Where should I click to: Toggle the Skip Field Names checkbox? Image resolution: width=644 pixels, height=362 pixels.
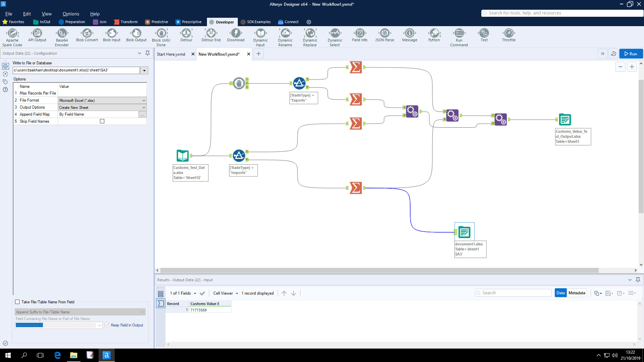pyautogui.click(x=102, y=121)
